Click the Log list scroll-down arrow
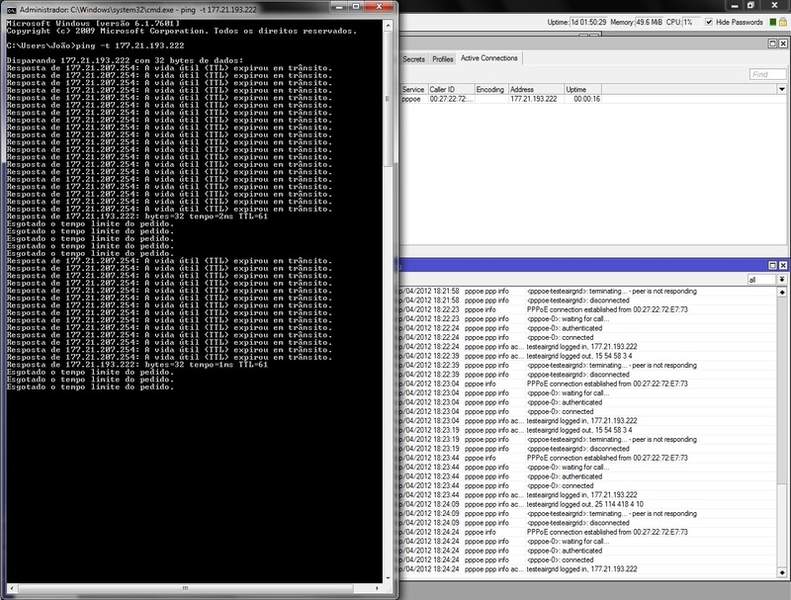Screen dimensions: 791x600 click(x=782, y=572)
